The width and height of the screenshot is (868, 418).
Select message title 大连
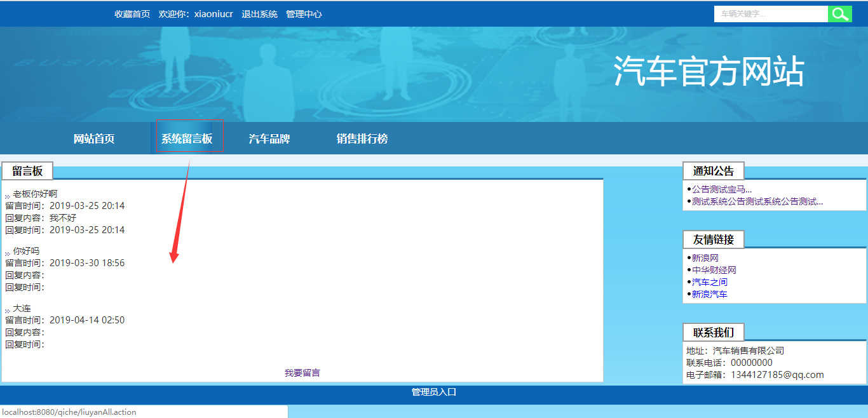22,308
